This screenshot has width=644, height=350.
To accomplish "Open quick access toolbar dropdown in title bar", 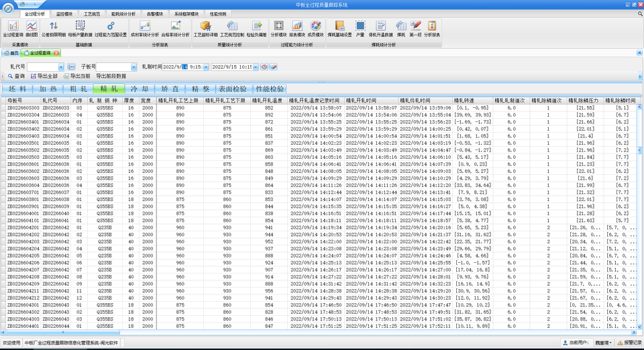I will click(x=34, y=5).
